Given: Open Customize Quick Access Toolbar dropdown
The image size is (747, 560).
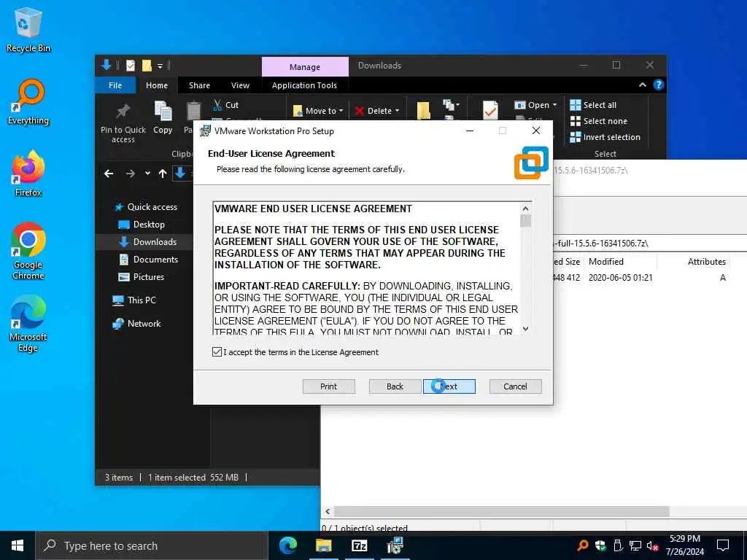Looking at the screenshot, I should [160, 66].
